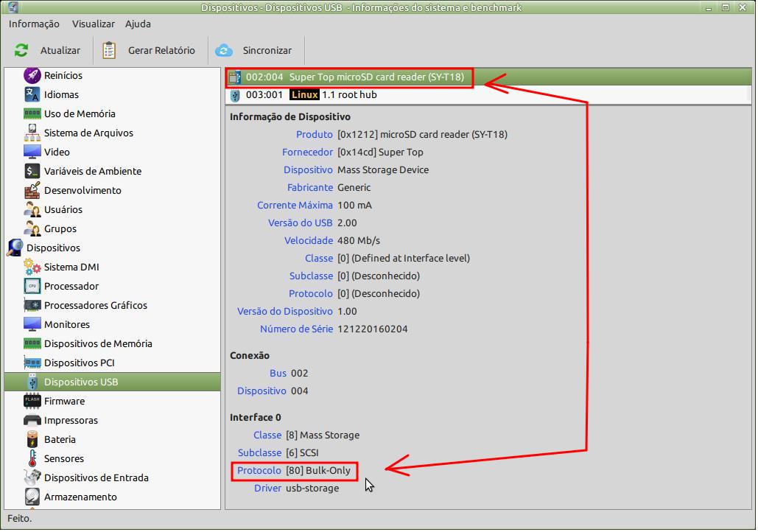Select Super Top microSD card reader row
758x532 pixels.
coord(354,77)
